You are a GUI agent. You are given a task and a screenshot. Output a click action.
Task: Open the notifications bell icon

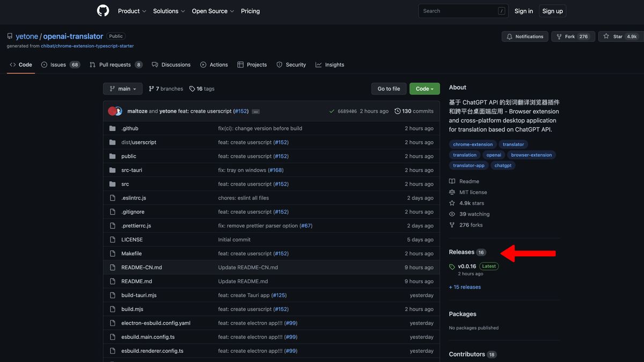(x=509, y=36)
